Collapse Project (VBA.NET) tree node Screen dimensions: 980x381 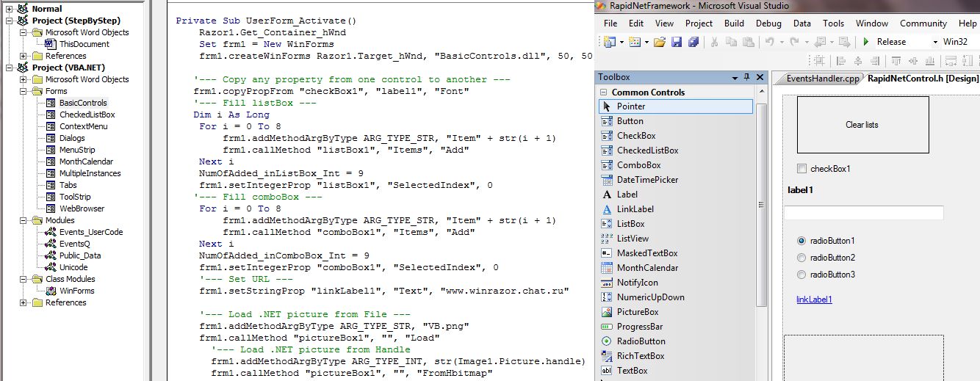pyautogui.click(x=10, y=68)
